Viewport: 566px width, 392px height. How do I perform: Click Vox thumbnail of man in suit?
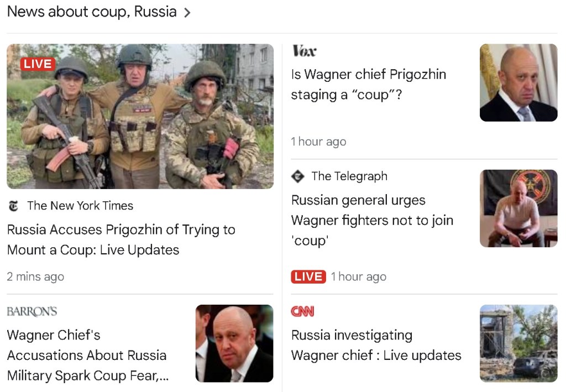(518, 83)
